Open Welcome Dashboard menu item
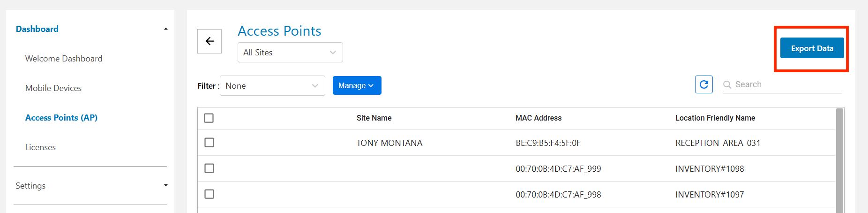The width and height of the screenshot is (868, 213). coord(64,59)
